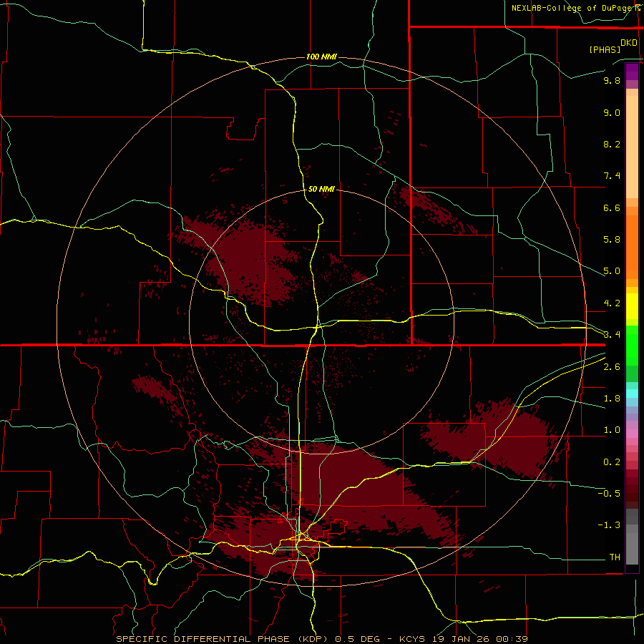Screen dimensions: 644x644
Task: Pick the cyan segment of the color bar
Action: [632, 394]
